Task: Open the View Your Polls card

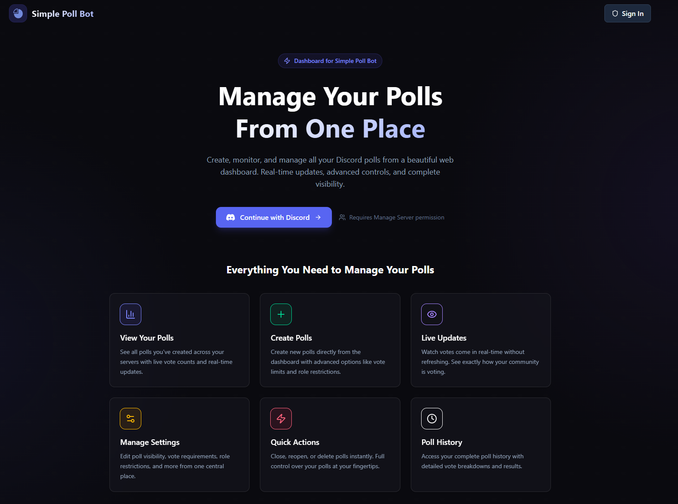Action: click(179, 340)
